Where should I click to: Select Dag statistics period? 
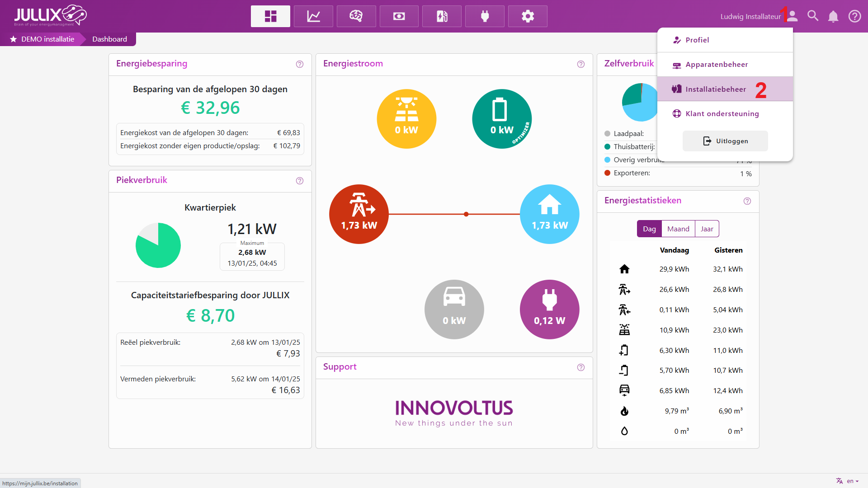tap(649, 229)
